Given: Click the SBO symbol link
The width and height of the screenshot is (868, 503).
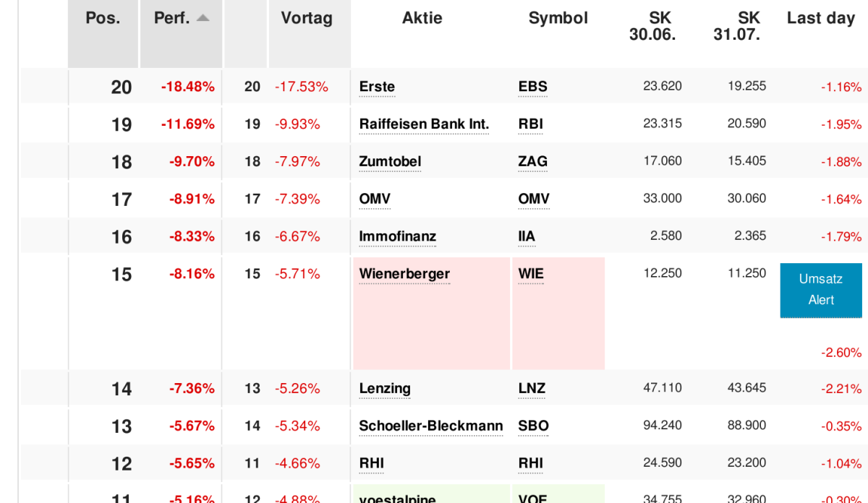Looking at the screenshot, I should (x=534, y=426).
